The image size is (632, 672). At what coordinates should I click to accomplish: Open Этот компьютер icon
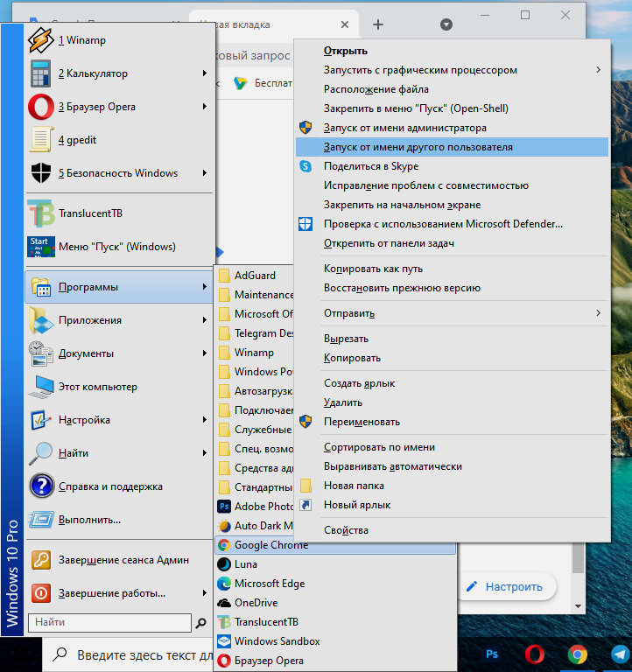[41, 387]
